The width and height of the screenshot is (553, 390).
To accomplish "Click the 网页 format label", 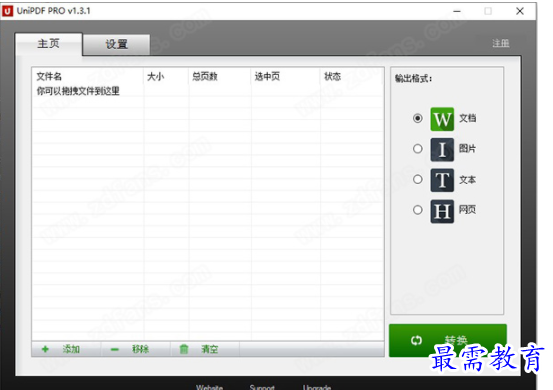I will [468, 210].
